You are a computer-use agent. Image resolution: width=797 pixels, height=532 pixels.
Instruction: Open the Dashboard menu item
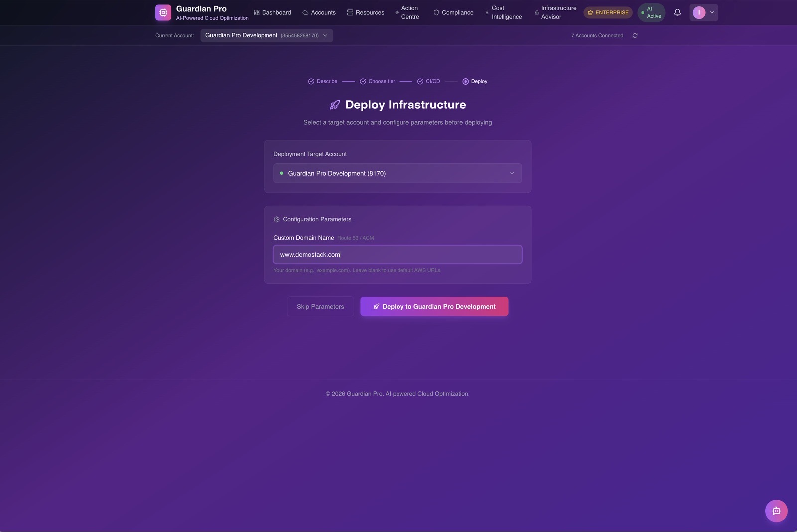(x=272, y=13)
